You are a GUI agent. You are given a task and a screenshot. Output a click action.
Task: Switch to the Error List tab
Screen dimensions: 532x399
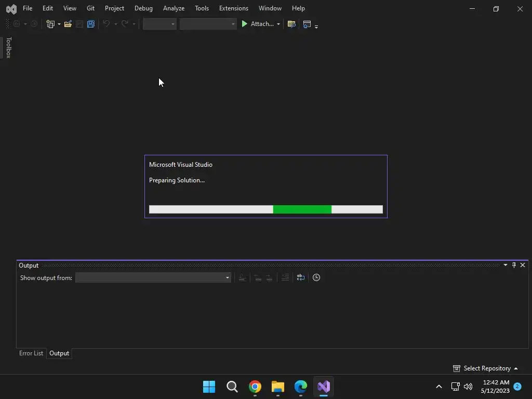(31, 353)
